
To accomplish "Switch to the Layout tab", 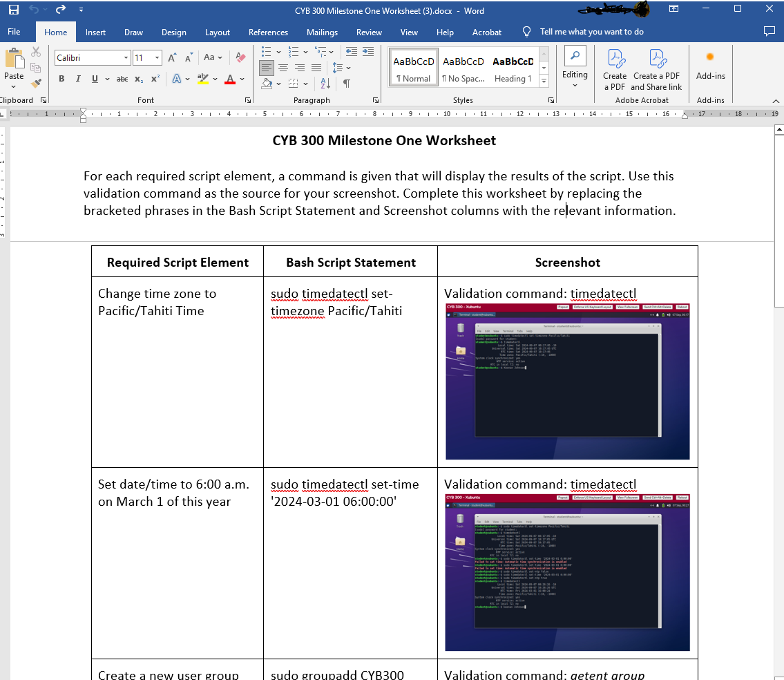I will pyautogui.click(x=218, y=32).
